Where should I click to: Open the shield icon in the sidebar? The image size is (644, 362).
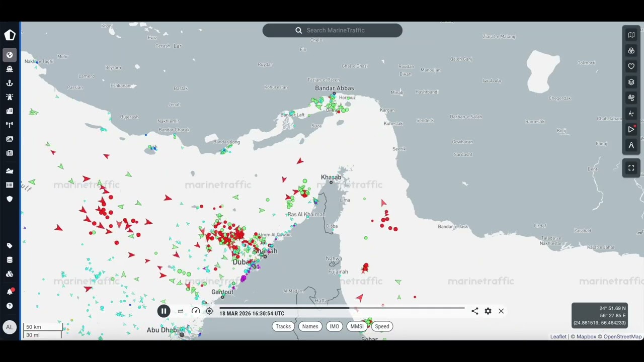[x=10, y=199]
